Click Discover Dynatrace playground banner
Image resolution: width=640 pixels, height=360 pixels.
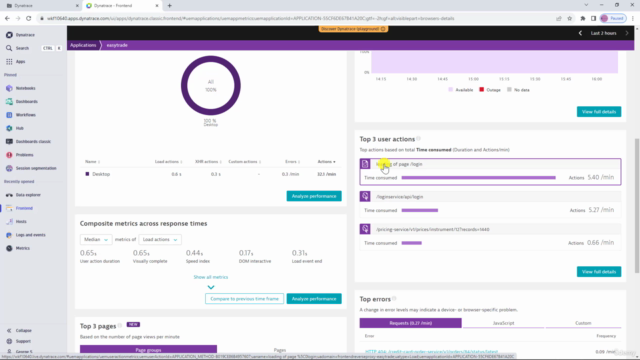click(x=353, y=29)
